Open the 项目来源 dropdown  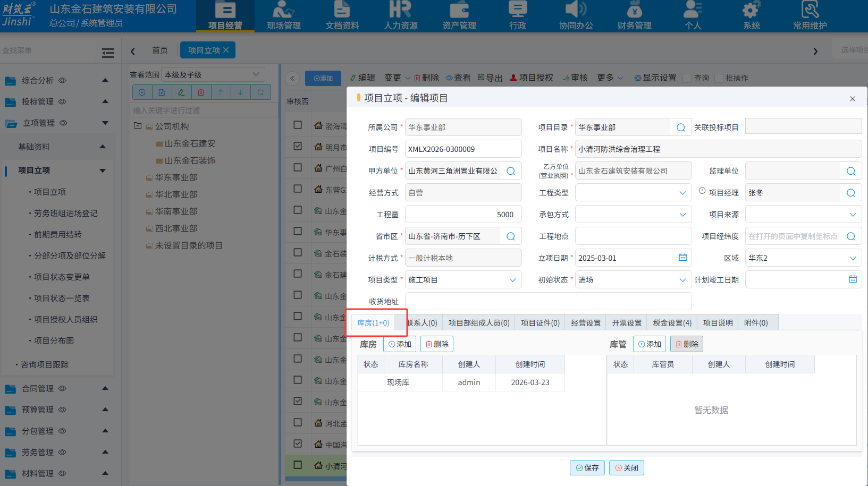click(803, 215)
